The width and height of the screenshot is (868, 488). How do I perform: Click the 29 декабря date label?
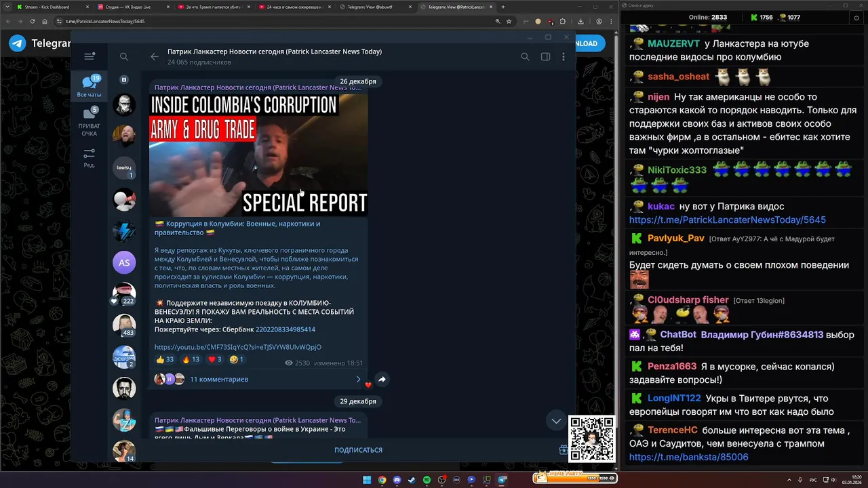tap(358, 401)
